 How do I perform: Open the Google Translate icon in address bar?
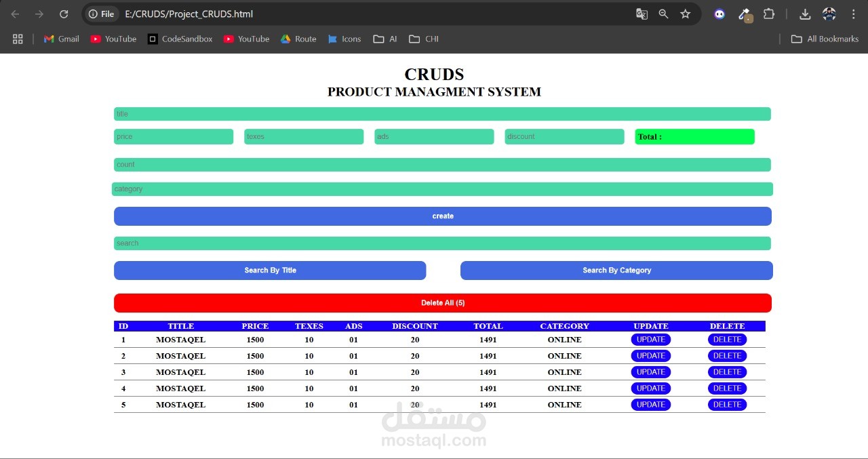[642, 14]
